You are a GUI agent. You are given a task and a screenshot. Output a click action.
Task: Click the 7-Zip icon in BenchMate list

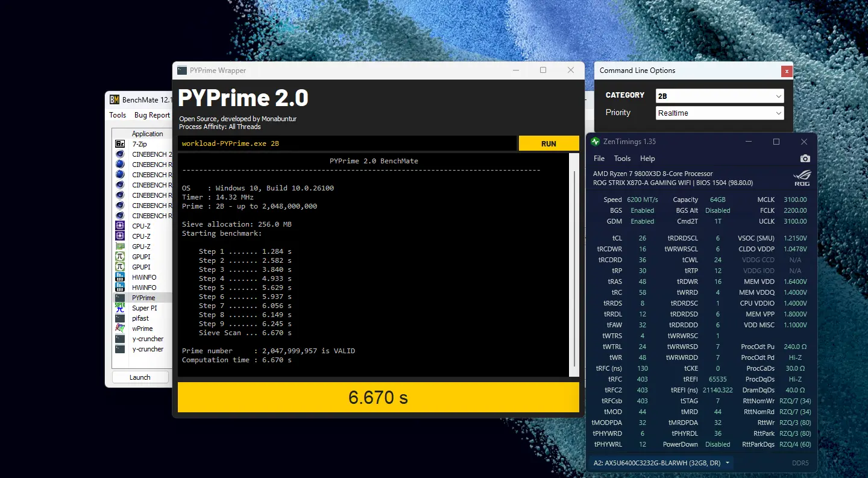[120, 144]
